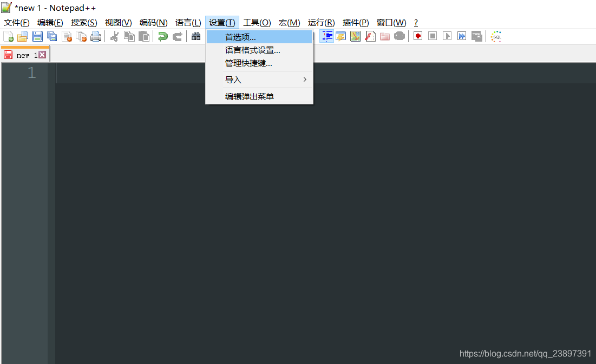Expand the 导入 submenu
596x364 pixels.
pyautogui.click(x=259, y=80)
